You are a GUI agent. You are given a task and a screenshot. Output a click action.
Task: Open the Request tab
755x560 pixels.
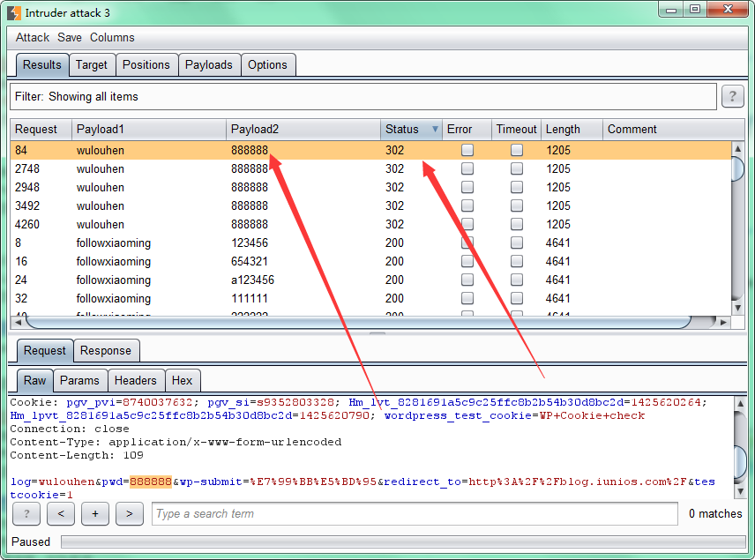point(44,350)
